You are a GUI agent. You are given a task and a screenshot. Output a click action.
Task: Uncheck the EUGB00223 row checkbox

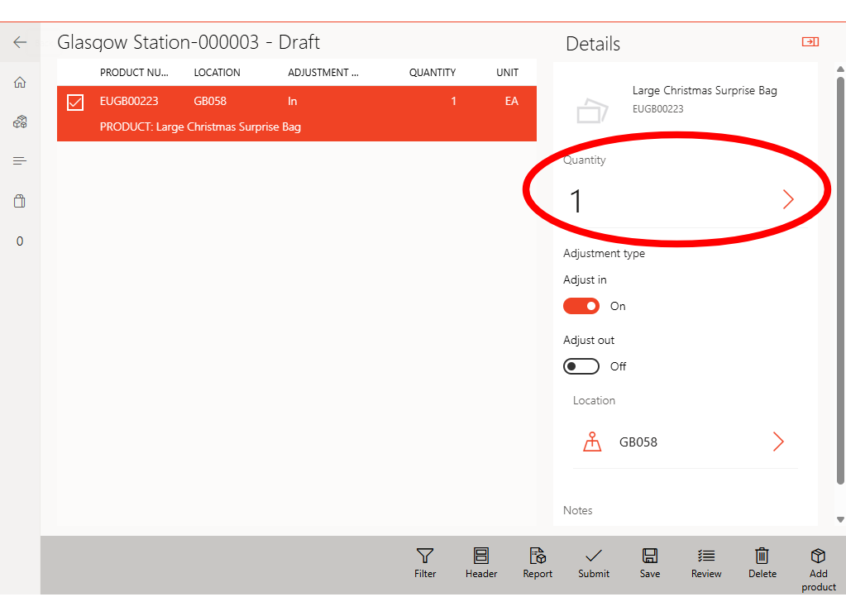pos(75,102)
